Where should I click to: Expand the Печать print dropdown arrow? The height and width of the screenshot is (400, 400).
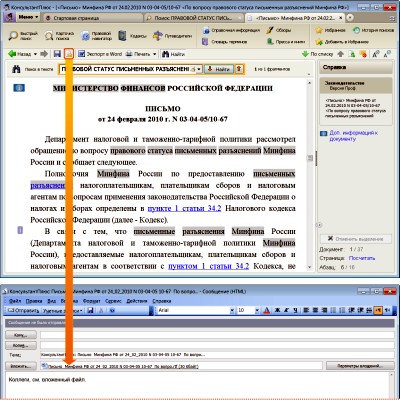tap(154, 54)
